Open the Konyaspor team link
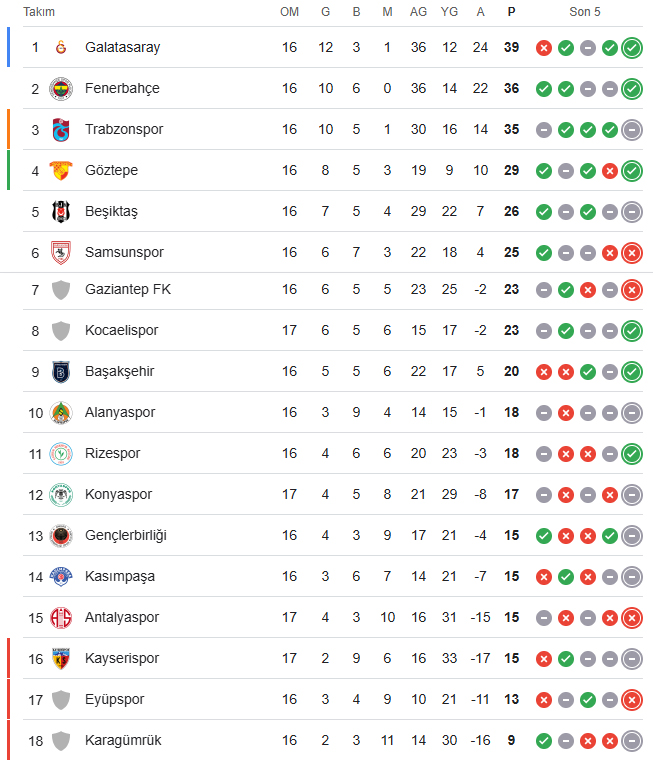Screen dimensions: 653x769 [x=118, y=495]
